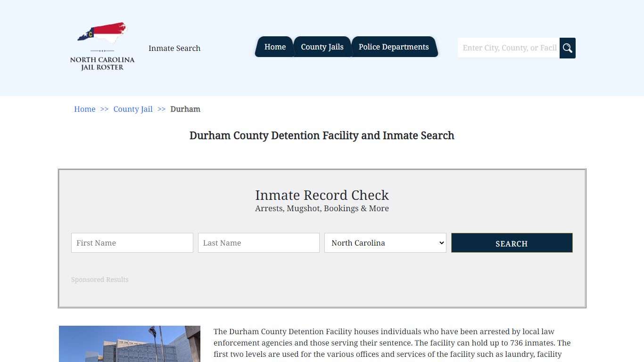Click into the Last Name field

pos(259,243)
